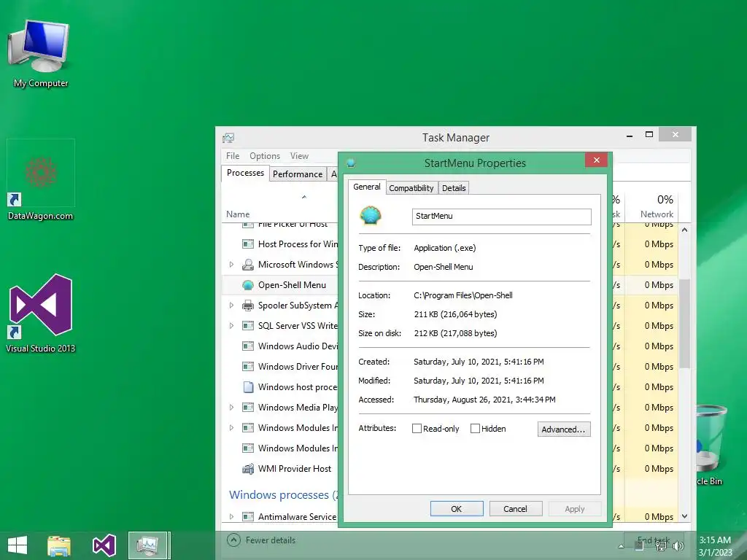747x560 pixels.
Task: Click the WMI Provider Host icon
Action: coord(248,469)
